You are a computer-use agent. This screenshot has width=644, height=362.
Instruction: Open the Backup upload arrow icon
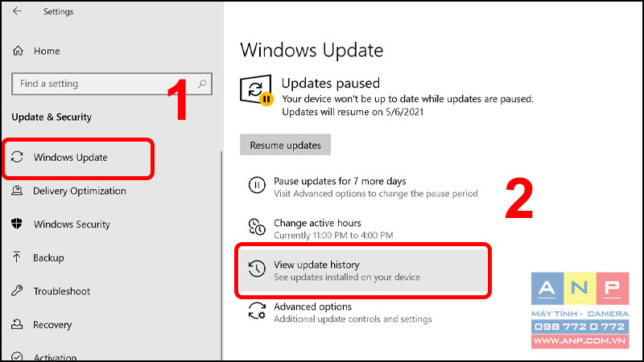17,257
